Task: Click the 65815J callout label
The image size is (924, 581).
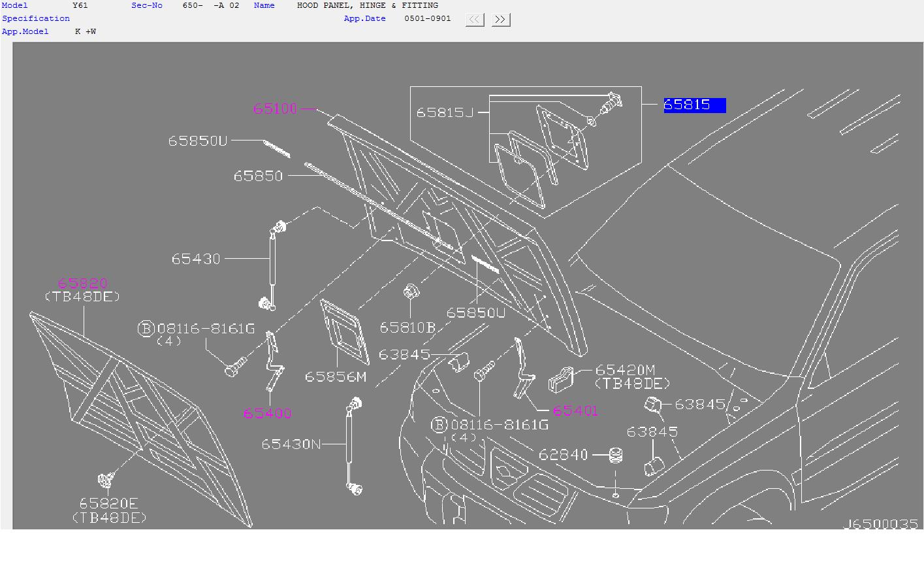Action: pos(445,112)
